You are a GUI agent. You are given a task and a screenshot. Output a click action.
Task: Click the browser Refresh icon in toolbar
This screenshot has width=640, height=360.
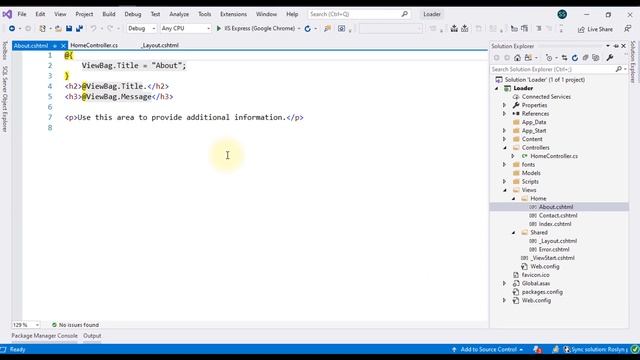click(308, 29)
